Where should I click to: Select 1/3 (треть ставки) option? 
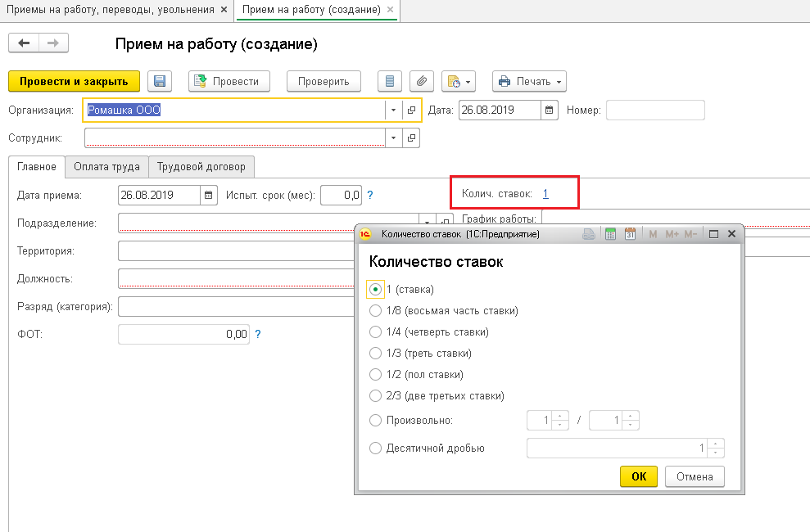click(376, 353)
